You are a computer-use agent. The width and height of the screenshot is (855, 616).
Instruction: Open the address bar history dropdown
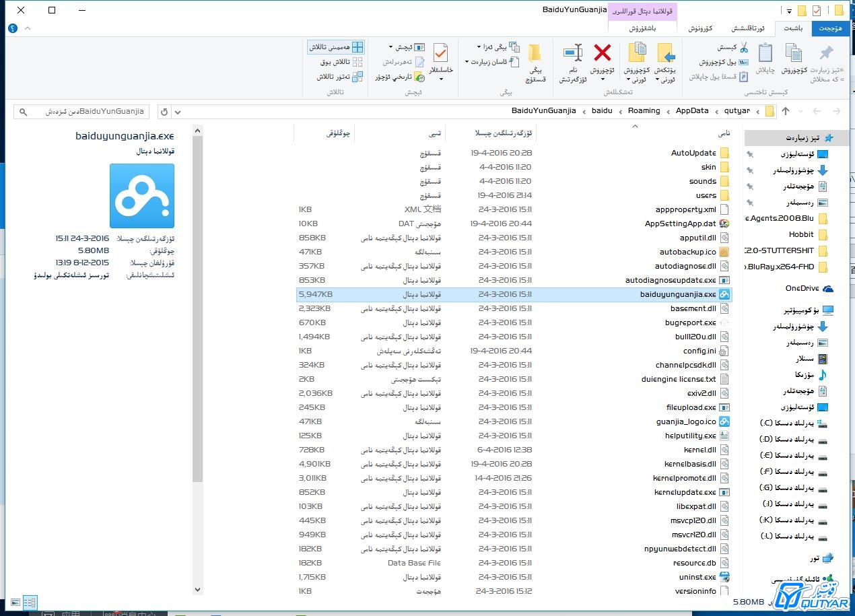click(x=178, y=111)
